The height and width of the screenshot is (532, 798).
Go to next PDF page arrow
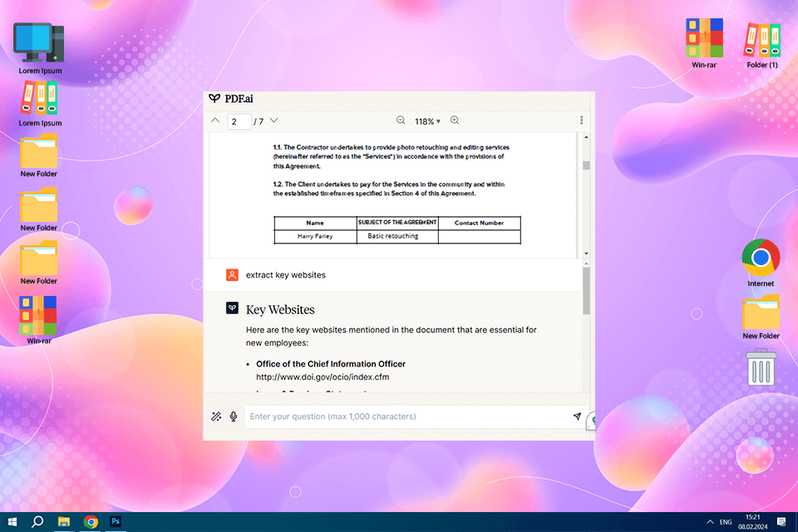click(x=273, y=121)
